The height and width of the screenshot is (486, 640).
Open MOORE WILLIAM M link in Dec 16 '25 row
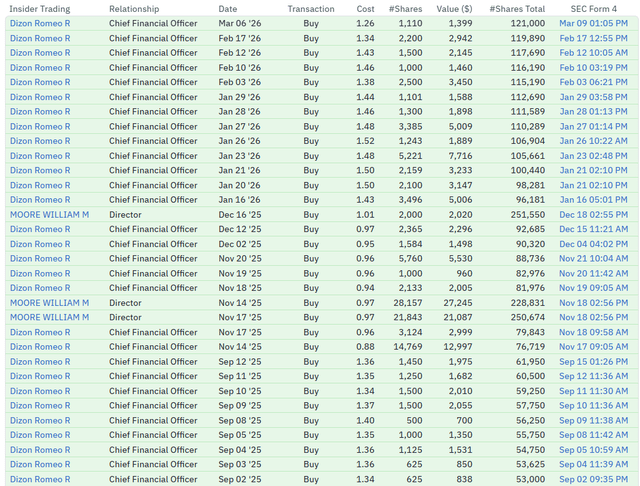click(49, 215)
